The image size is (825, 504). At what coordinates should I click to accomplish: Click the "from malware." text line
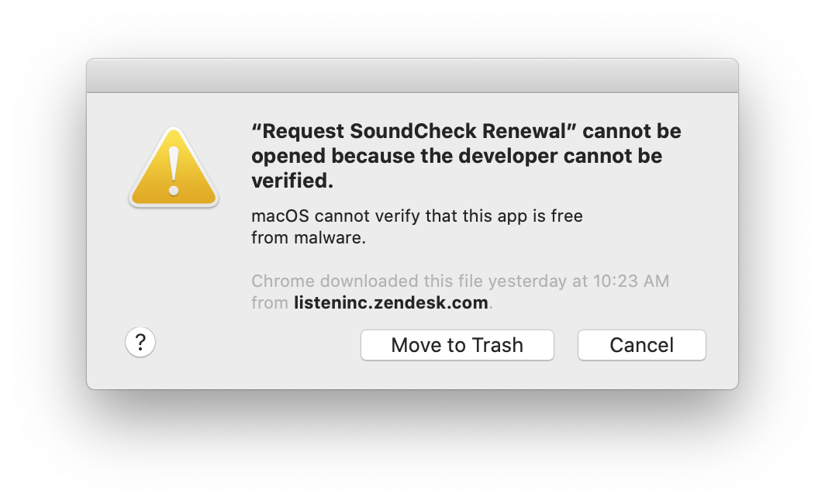coord(309,238)
